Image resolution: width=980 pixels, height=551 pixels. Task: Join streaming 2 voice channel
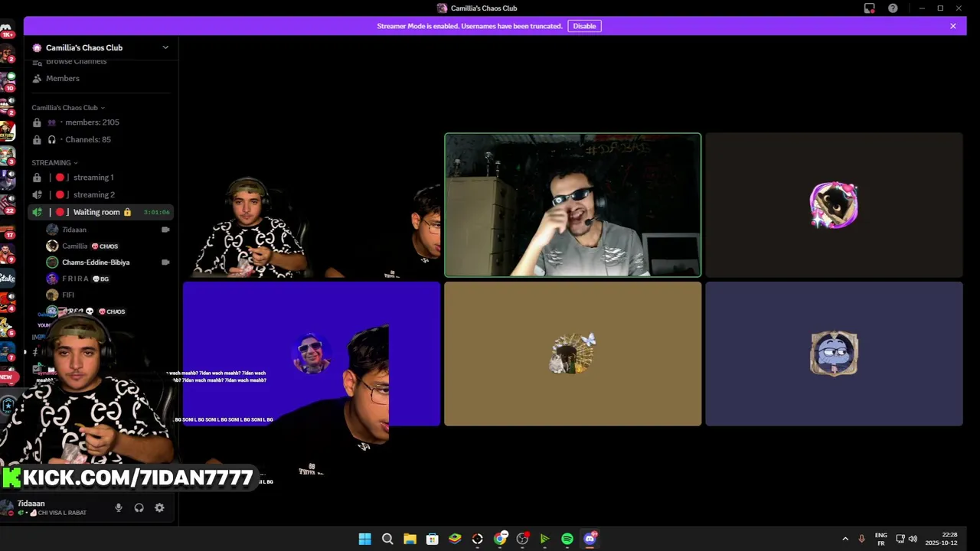[x=101, y=195]
